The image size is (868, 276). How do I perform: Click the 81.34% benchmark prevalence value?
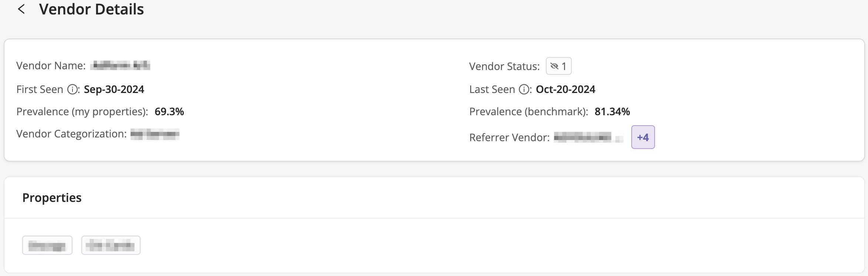click(612, 112)
